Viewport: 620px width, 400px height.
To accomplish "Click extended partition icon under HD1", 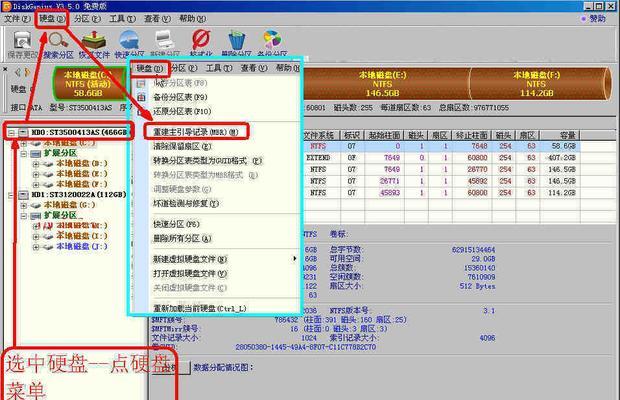I will click(36, 216).
